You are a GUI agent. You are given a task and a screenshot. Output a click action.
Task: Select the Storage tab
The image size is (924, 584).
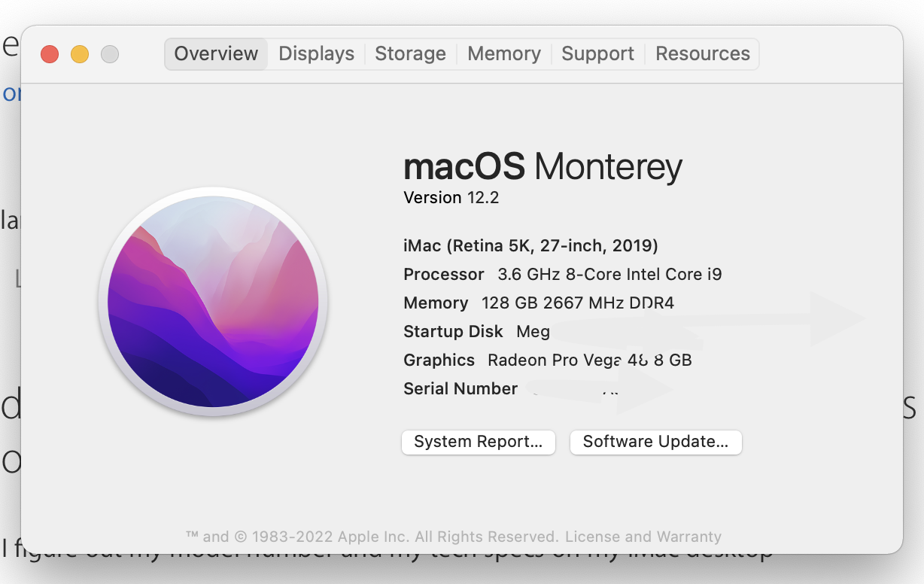coord(410,54)
